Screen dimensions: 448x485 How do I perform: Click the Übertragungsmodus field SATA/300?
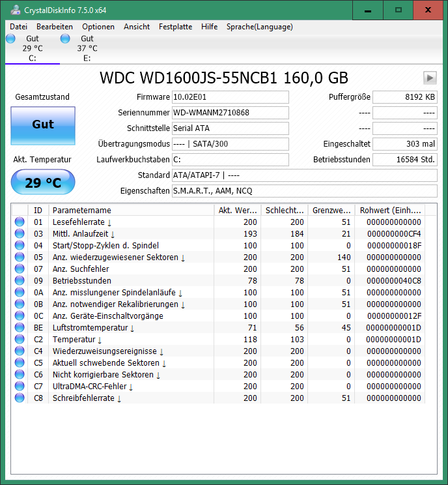click(x=230, y=144)
